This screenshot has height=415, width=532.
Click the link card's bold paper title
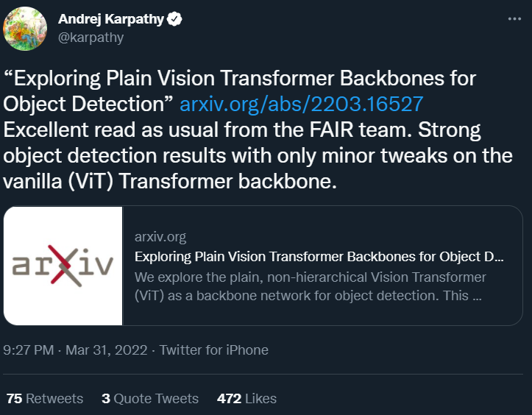point(319,257)
